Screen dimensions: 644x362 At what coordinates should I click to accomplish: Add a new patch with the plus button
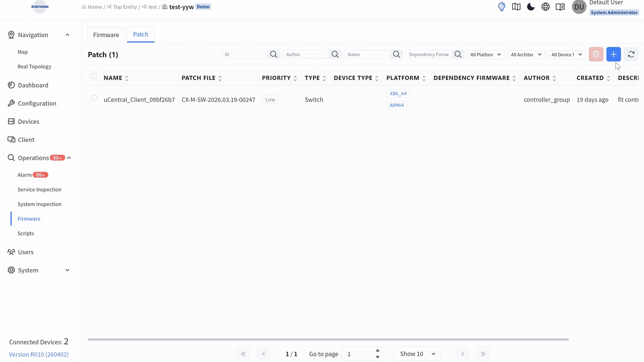[614, 54]
